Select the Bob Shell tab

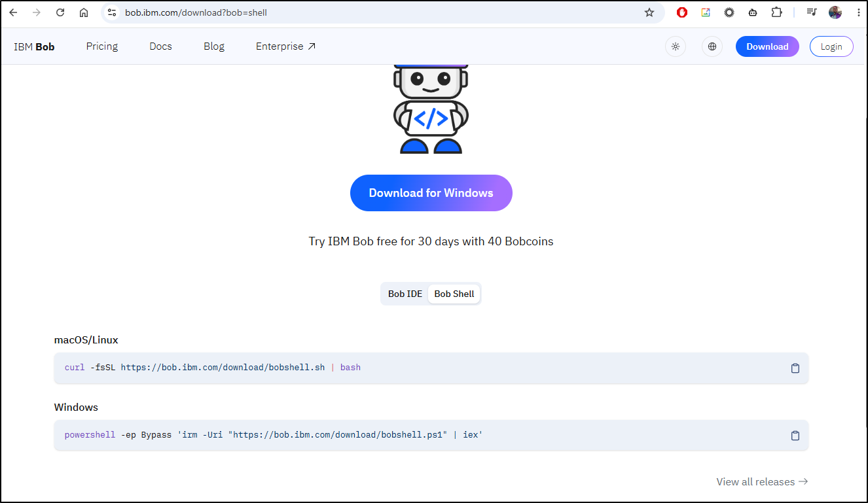454,294
